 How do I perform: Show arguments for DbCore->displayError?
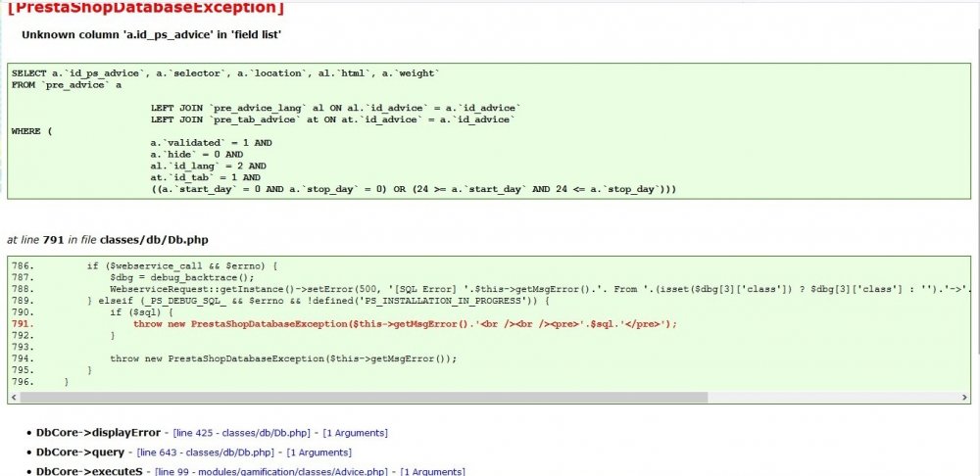pos(355,433)
